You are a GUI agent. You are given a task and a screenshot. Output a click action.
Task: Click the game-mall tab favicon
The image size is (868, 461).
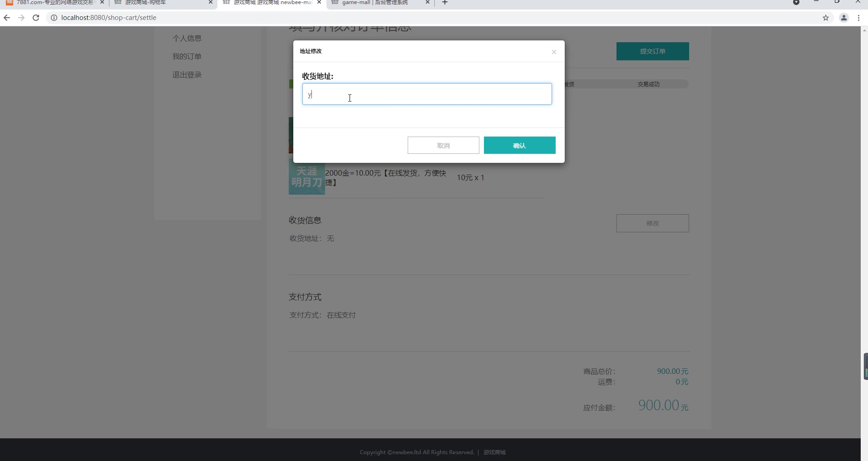point(335,2)
